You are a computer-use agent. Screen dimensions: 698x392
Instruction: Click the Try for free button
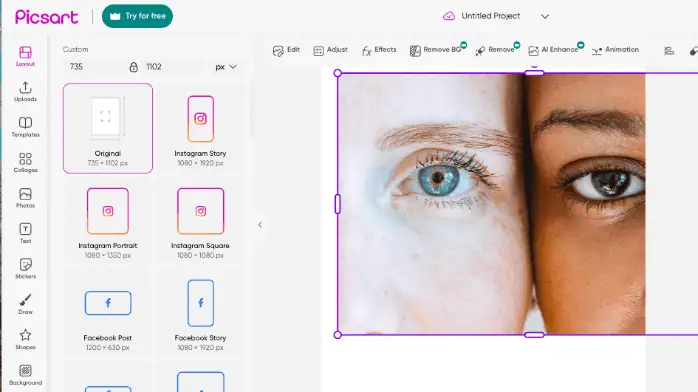(137, 16)
